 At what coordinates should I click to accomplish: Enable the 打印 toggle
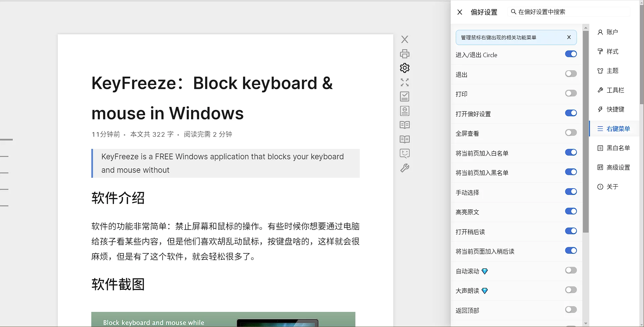tap(571, 93)
